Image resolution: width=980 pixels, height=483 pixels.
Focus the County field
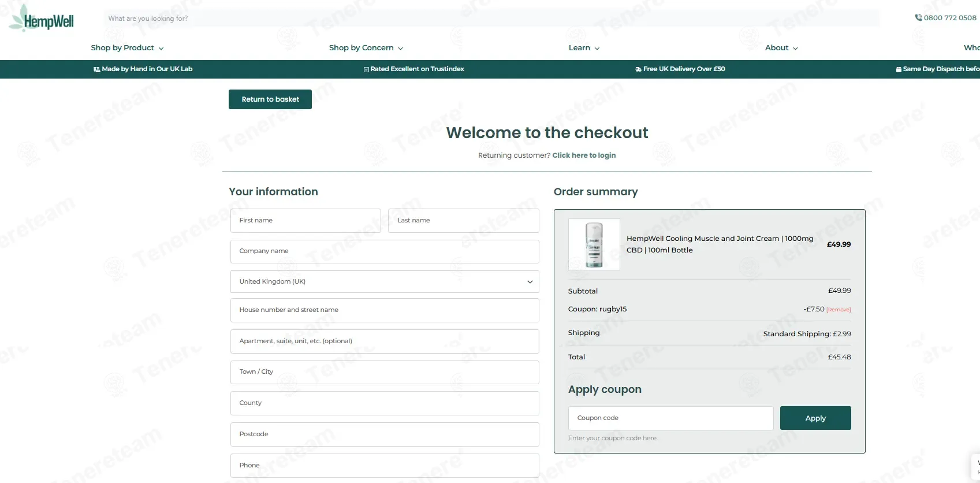[385, 403]
